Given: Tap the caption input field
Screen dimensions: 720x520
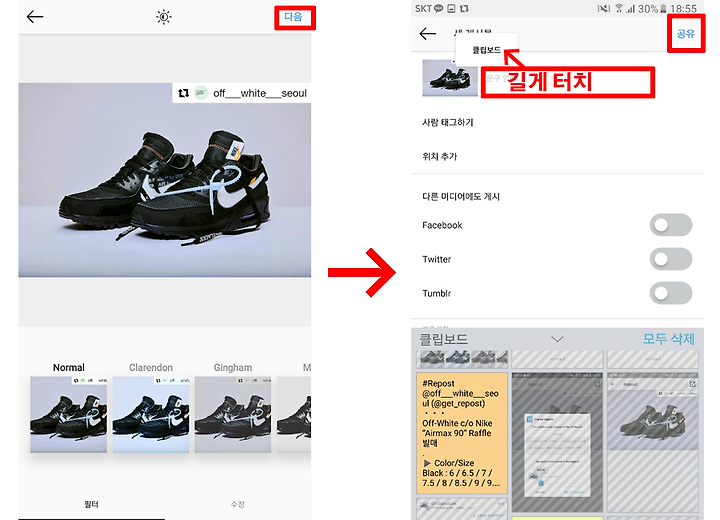Looking at the screenshot, I should coord(568,82).
